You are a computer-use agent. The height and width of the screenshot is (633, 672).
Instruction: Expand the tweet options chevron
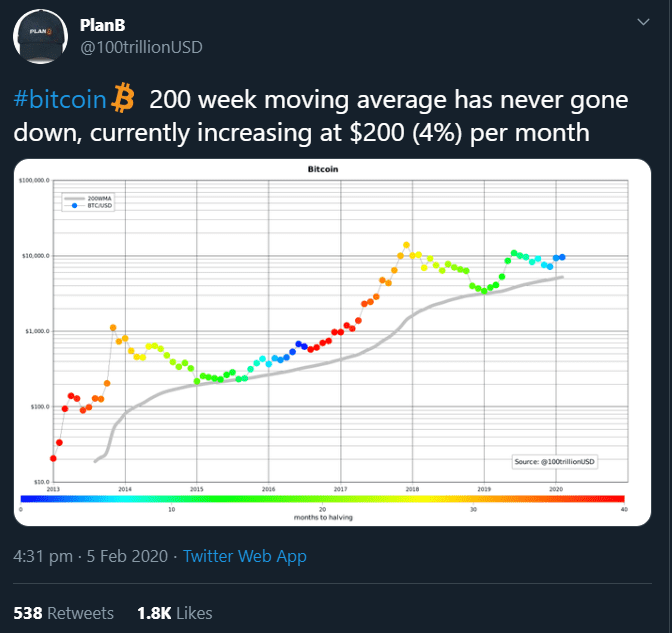tap(639, 23)
